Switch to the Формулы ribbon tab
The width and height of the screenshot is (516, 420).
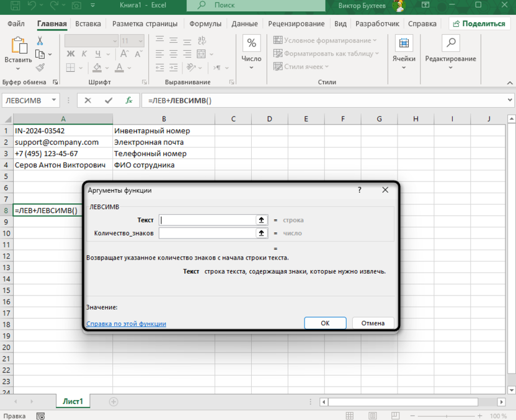pos(205,24)
